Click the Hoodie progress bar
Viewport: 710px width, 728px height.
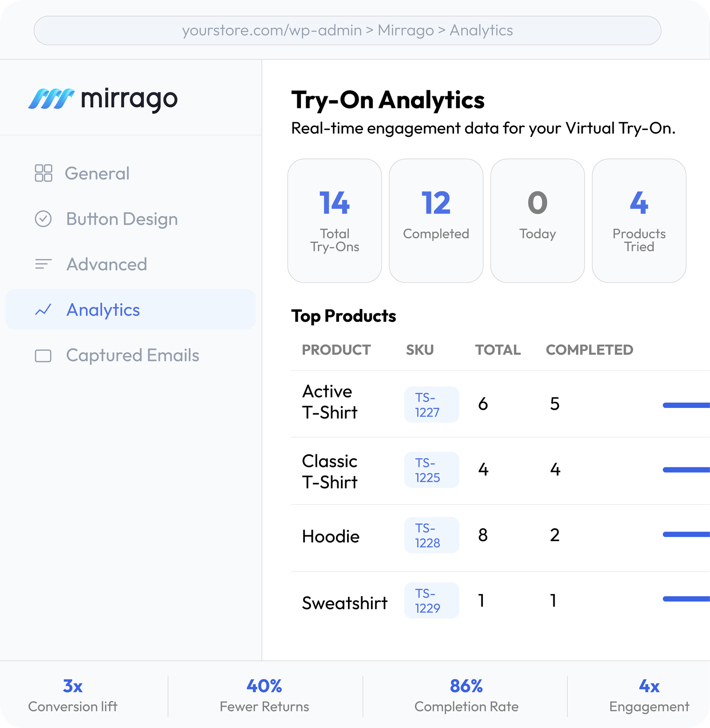pos(686,534)
